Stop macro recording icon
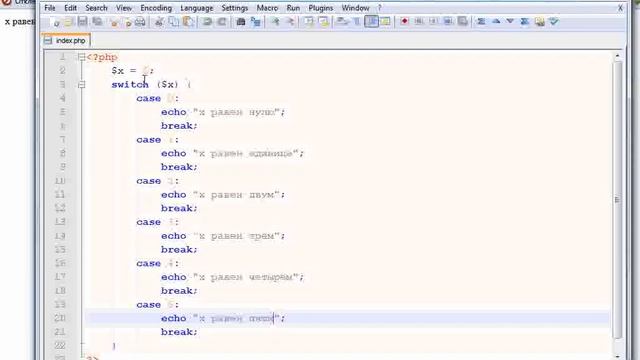This screenshot has width=640, height=360. pyautogui.click(x=419, y=22)
